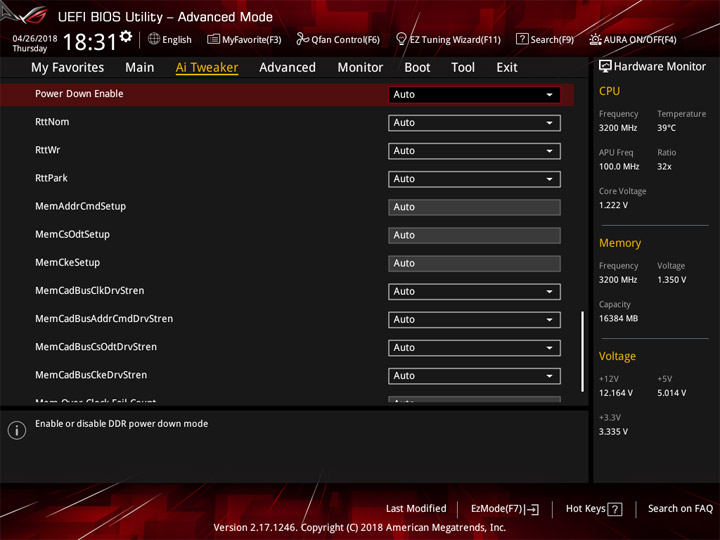Click the info circle icon
The height and width of the screenshot is (540, 720).
(x=17, y=430)
